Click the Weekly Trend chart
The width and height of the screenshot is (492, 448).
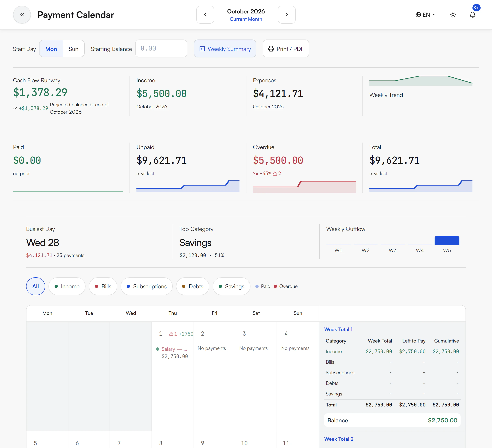click(x=421, y=80)
